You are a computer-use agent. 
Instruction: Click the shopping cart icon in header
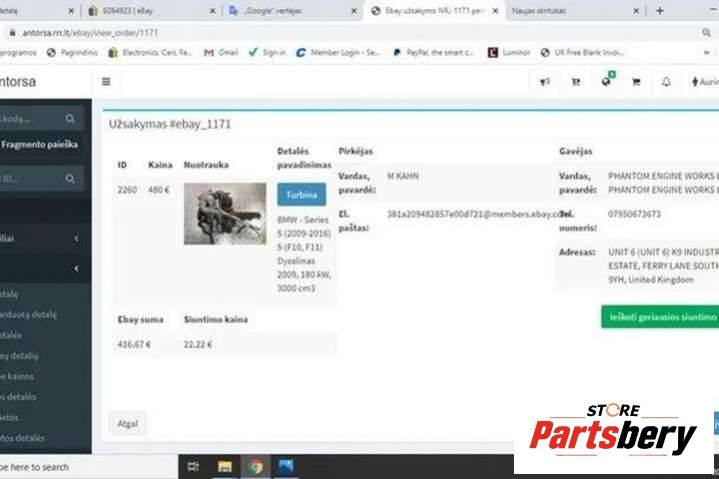tap(635, 82)
